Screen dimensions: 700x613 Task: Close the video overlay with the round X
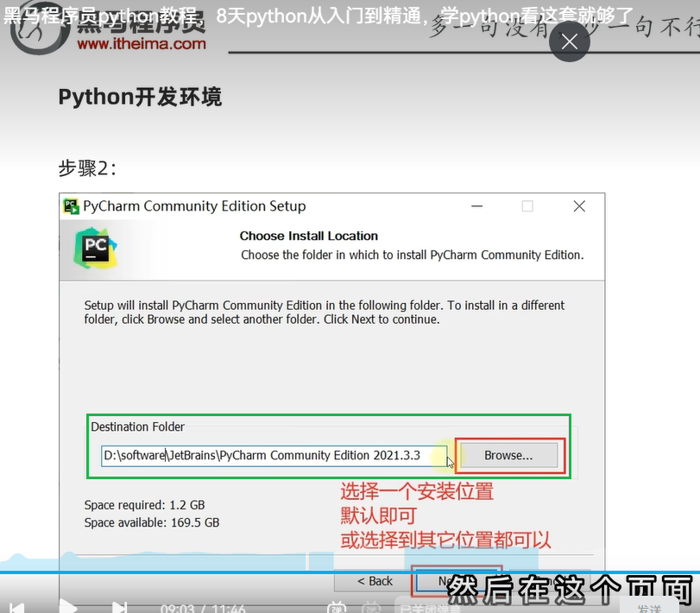[569, 42]
